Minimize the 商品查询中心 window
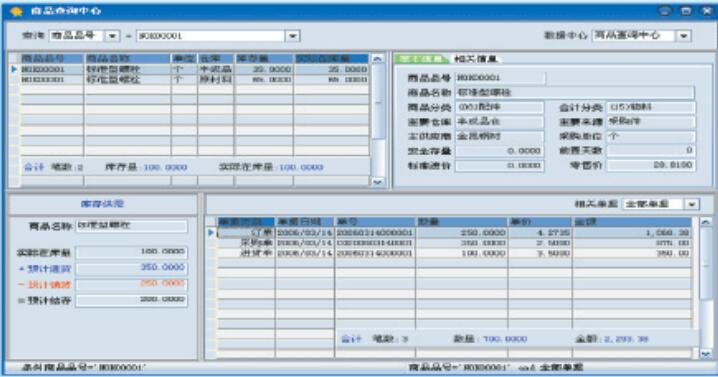The height and width of the screenshot is (377, 718). (665, 11)
